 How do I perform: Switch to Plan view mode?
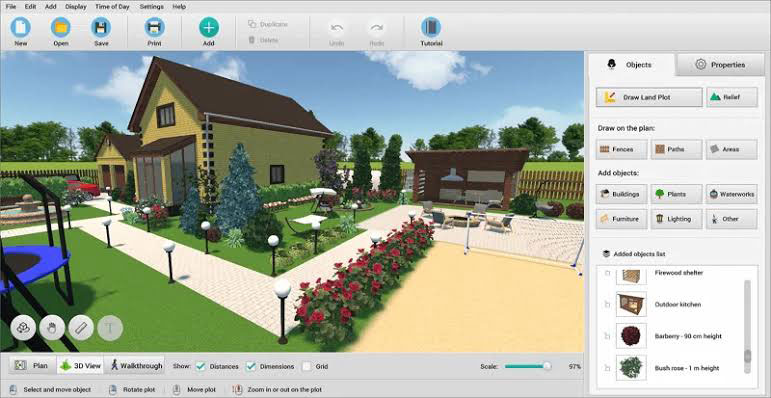tap(32, 366)
